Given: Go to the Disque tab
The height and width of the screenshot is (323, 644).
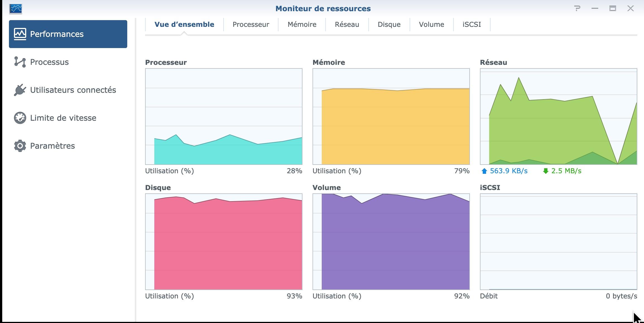Looking at the screenshot, I should [389, 25].
